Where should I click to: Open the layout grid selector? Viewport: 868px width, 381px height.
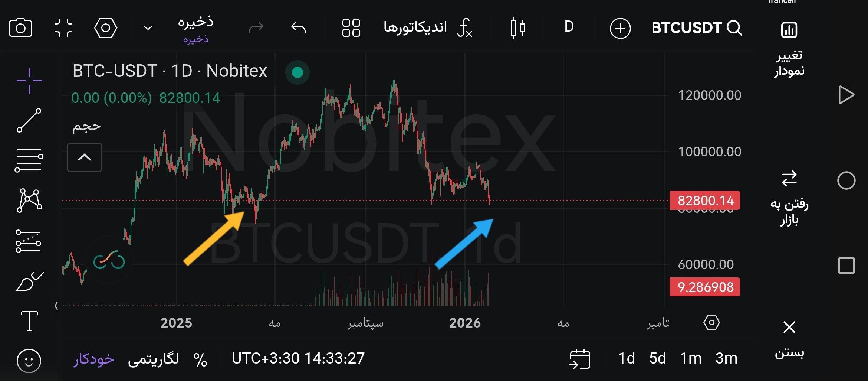(x=351, y=28)
